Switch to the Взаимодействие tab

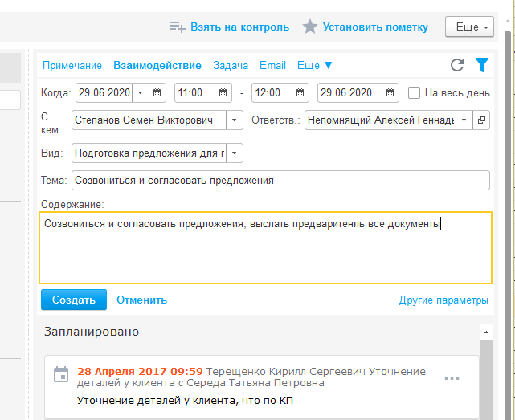click(x=157, y=65)
